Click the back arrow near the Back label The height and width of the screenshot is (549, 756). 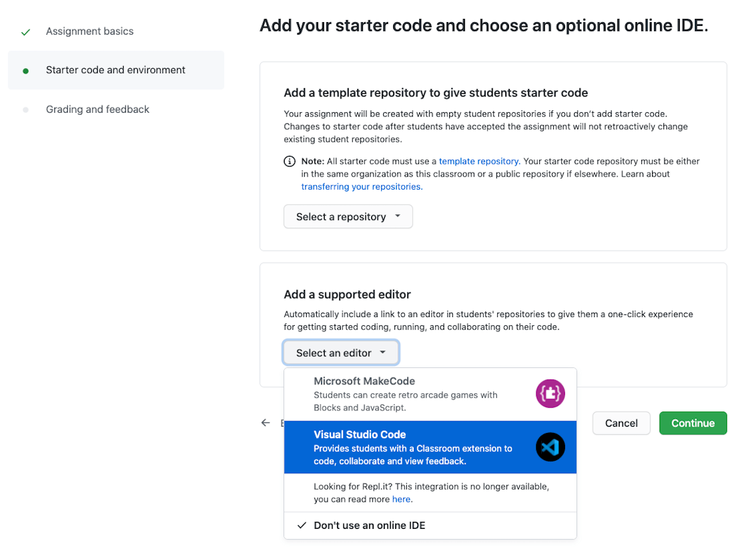pos(265,423)
